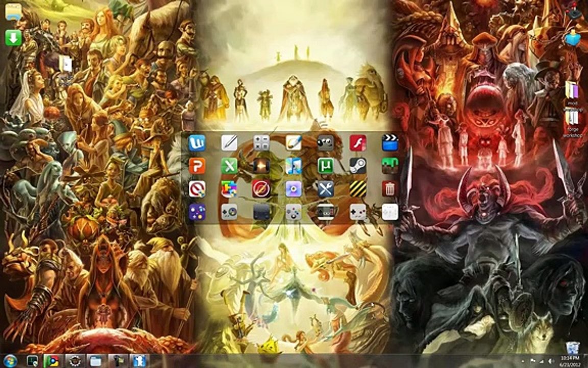Open the green X spreadsheet icon

tap(229, 166)
